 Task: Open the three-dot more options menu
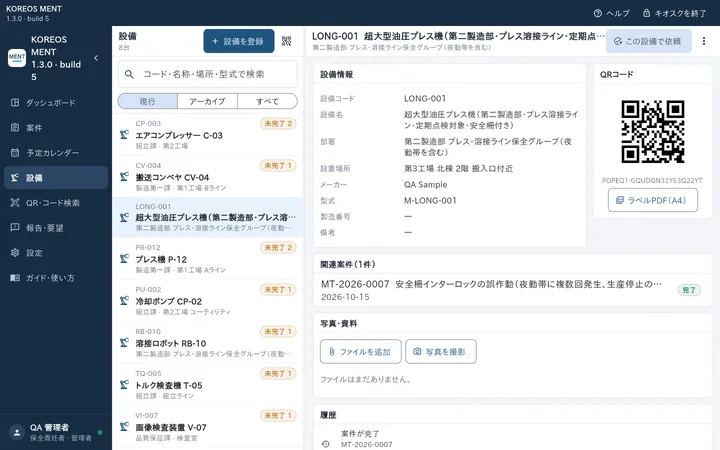703,41
